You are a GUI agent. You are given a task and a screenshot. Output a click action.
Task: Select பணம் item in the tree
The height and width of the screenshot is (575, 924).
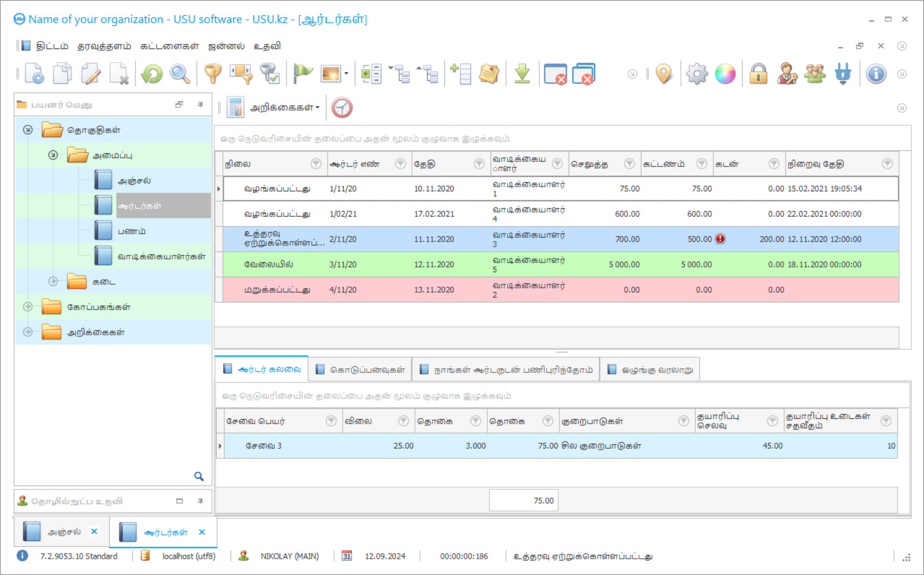point(132,231)
